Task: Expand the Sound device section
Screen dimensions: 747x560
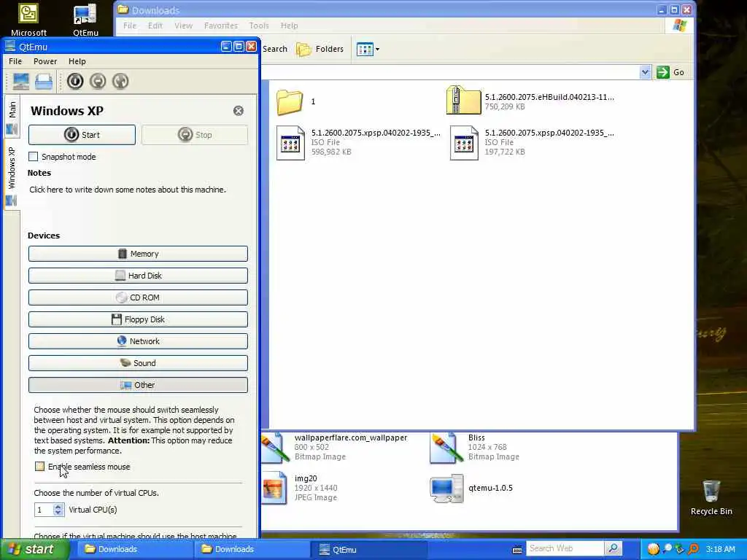Action: coord(138,363)
